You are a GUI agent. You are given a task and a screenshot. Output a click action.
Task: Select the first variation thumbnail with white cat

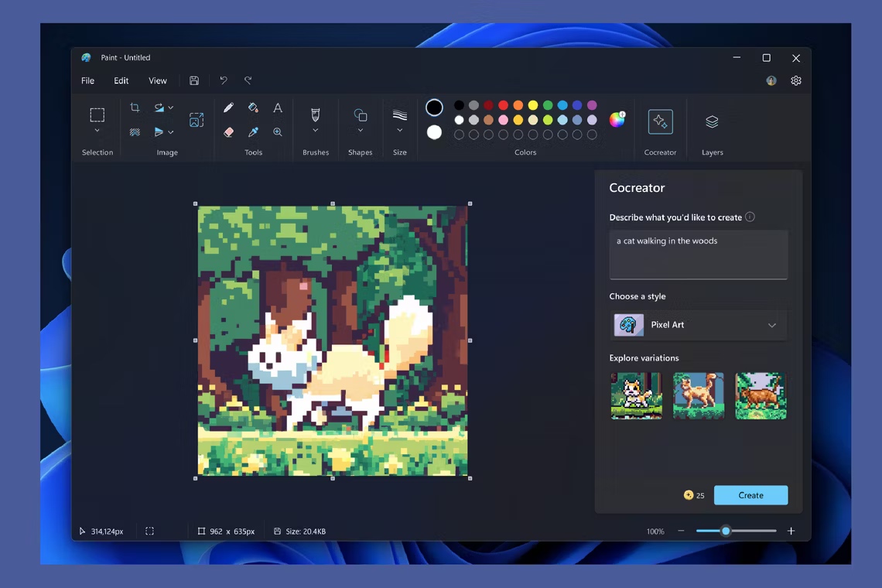point(636,396)
